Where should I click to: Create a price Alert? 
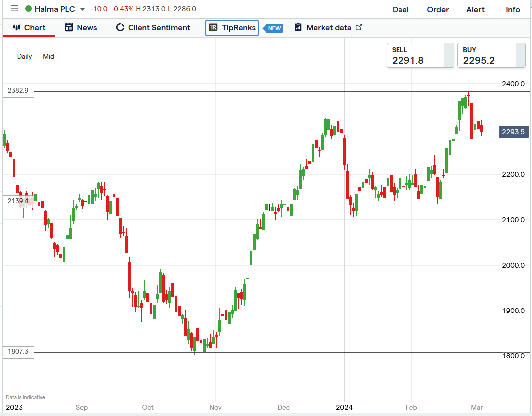point(475,10)
